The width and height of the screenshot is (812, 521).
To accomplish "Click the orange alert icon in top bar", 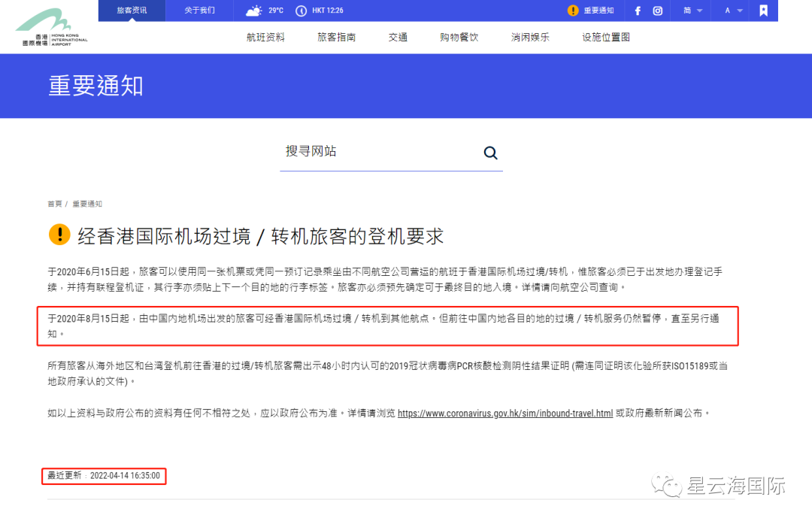I will pos(573,11).
